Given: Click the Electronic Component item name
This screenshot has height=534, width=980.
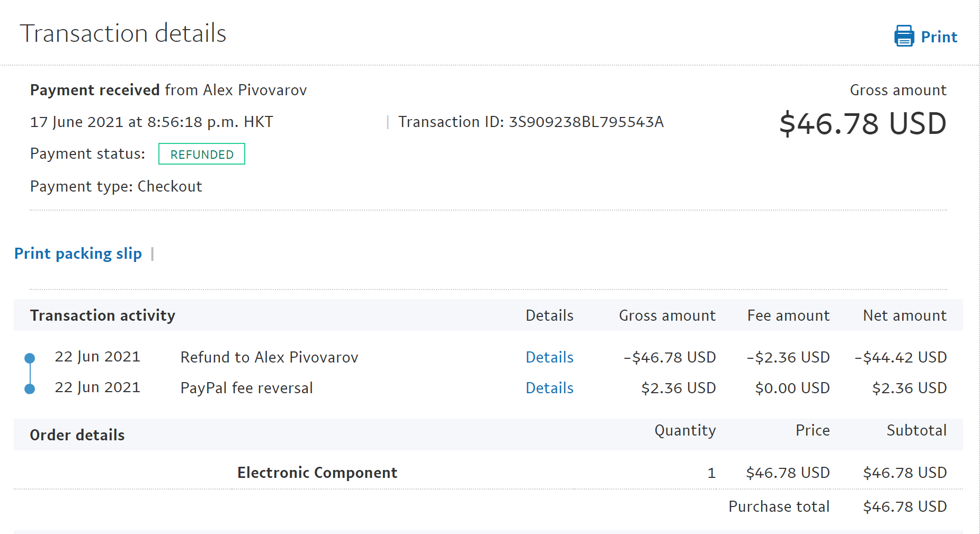Looking at the screenshot, I should (x=317, y=473).
